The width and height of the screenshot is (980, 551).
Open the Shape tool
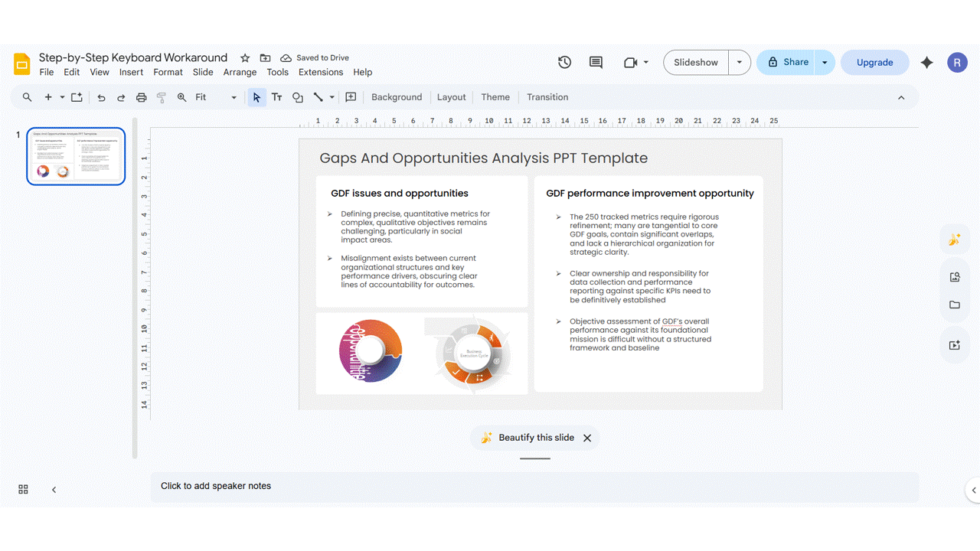tap(298, 97)
